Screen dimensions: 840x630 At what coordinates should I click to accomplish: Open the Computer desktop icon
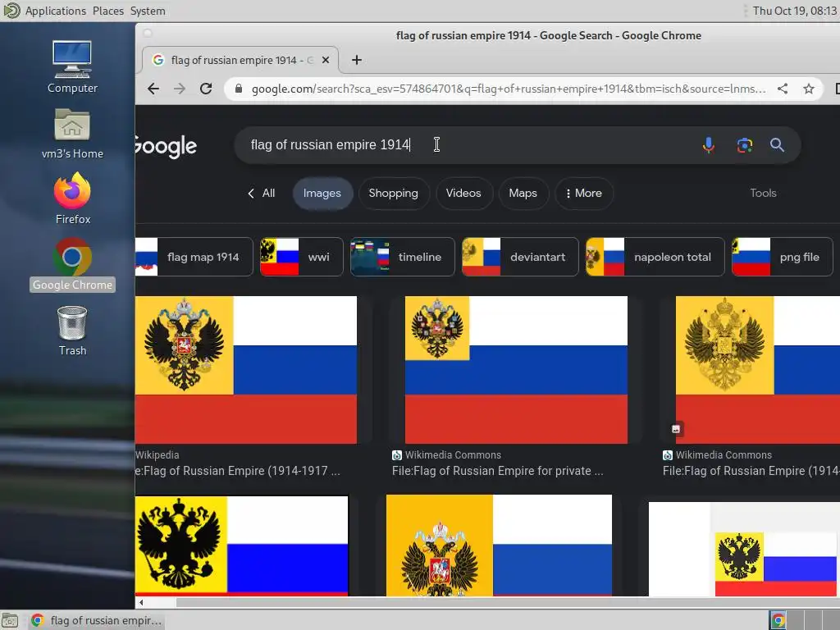pos(72,67)
